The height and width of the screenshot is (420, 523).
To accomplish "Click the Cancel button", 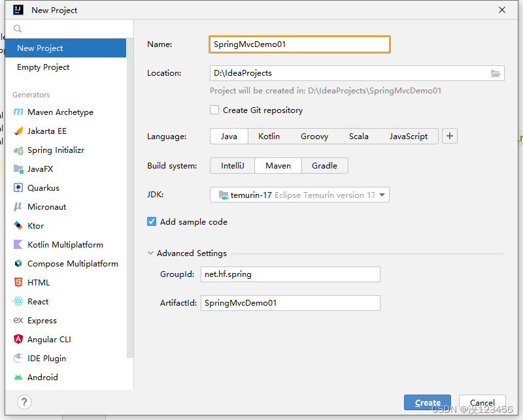I will point(482,402).
